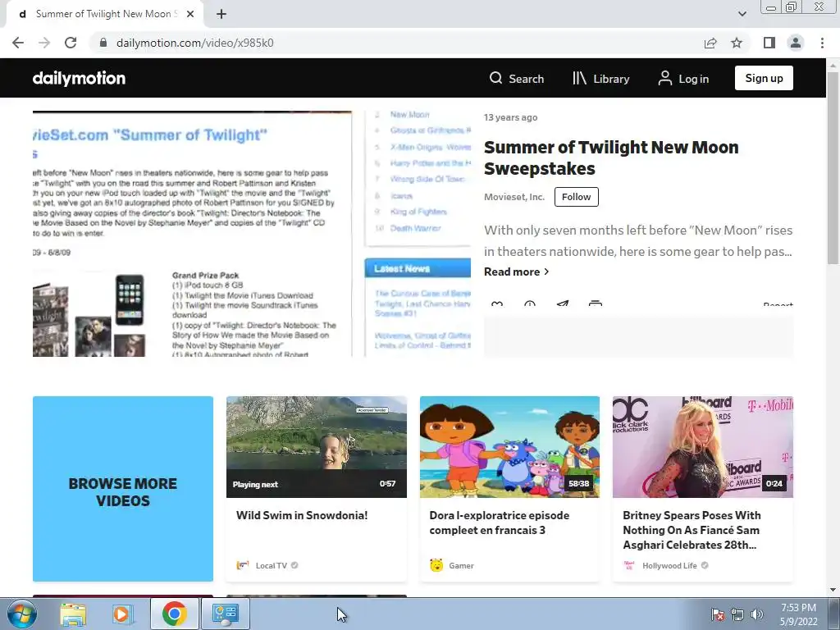840x630 pixels.
Task: Toggle the browser side panel
Action: (769, 43)
